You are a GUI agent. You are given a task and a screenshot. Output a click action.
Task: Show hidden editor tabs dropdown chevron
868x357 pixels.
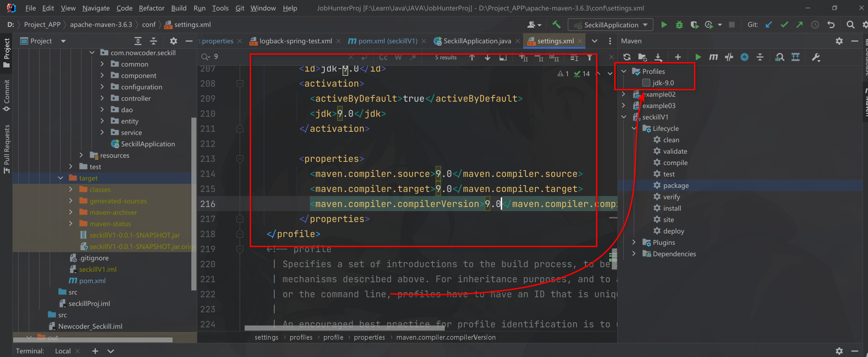point(595,41)
